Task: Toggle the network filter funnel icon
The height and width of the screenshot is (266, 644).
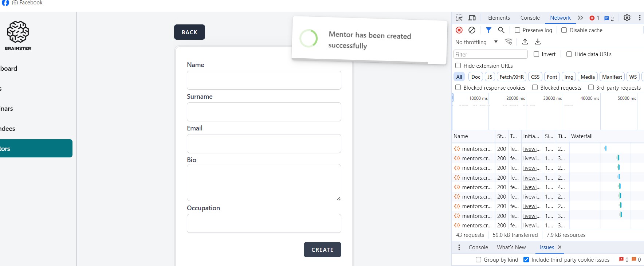Action: point(488,30)
